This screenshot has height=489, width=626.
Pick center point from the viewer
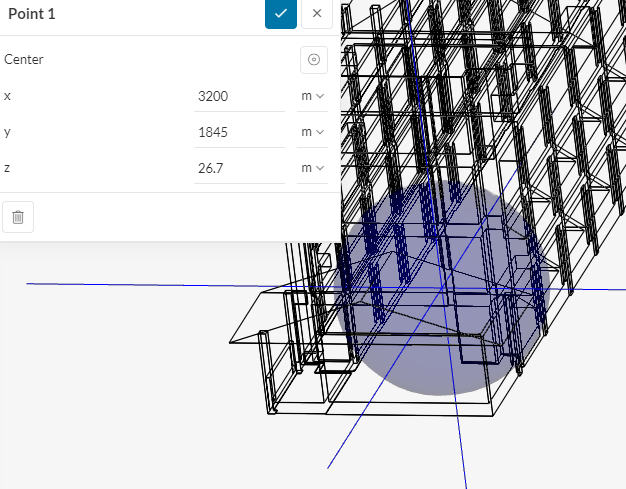(314, 60)
